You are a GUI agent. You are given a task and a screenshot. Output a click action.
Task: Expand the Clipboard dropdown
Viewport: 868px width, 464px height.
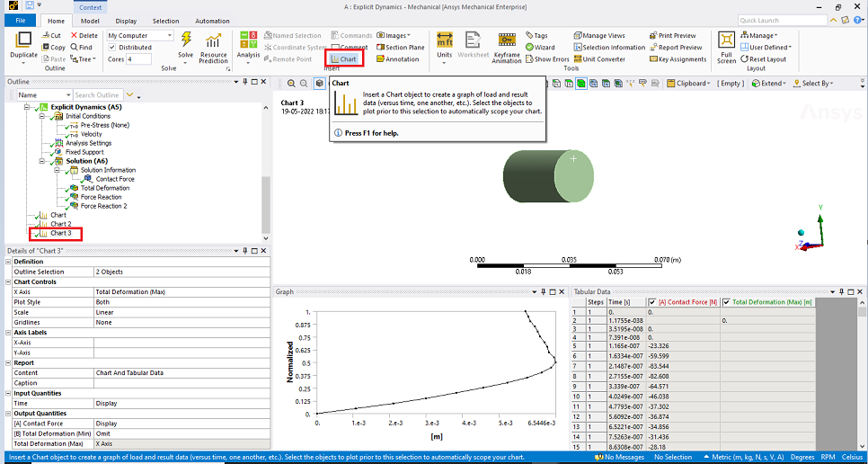point(689,84)
